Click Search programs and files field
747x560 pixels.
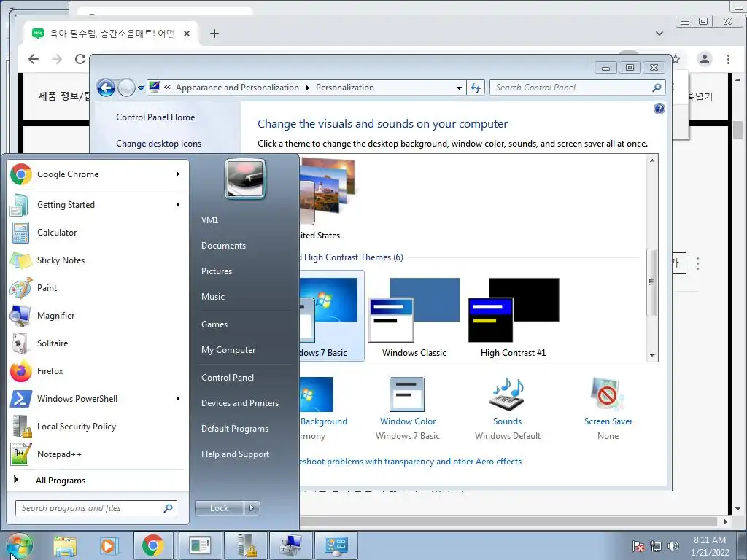96,508
